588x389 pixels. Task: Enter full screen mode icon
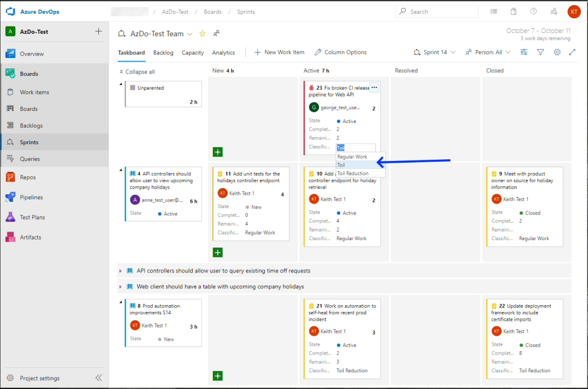pos(572,52)
